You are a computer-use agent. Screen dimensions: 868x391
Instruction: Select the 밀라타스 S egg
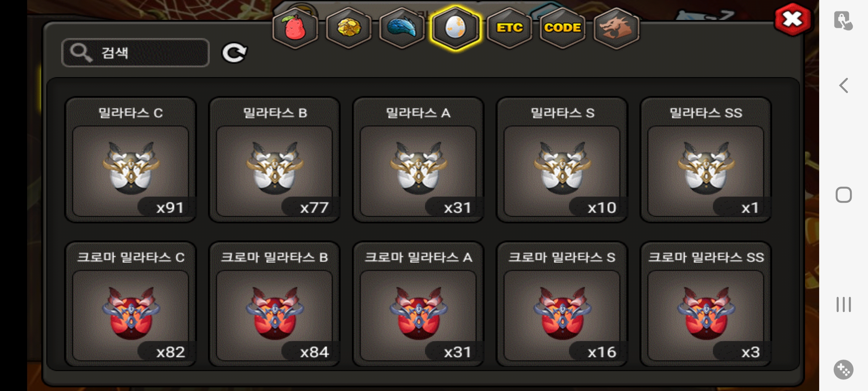click(562, 160)
